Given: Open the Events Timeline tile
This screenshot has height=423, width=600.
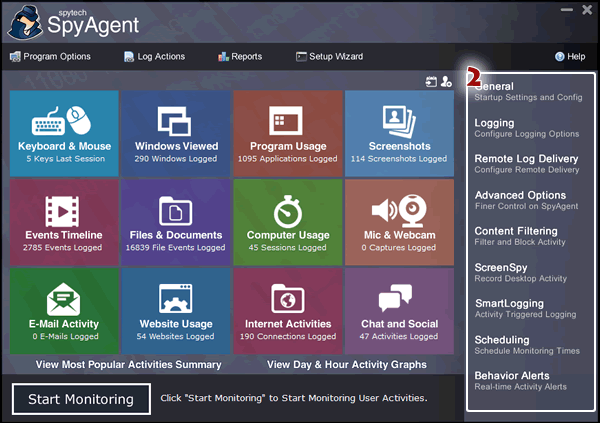Looking at the screenshot, I should (64, 222).
